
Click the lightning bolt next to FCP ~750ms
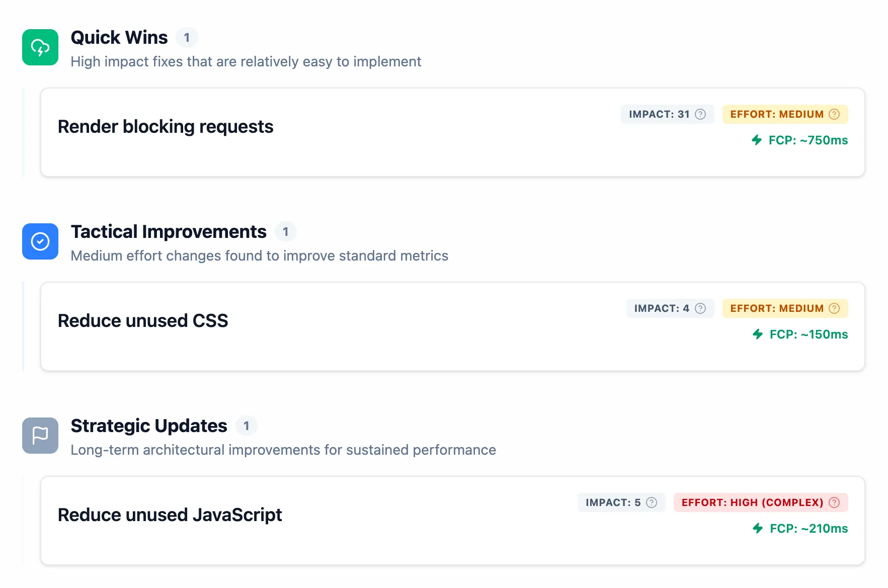pos(758,140)
